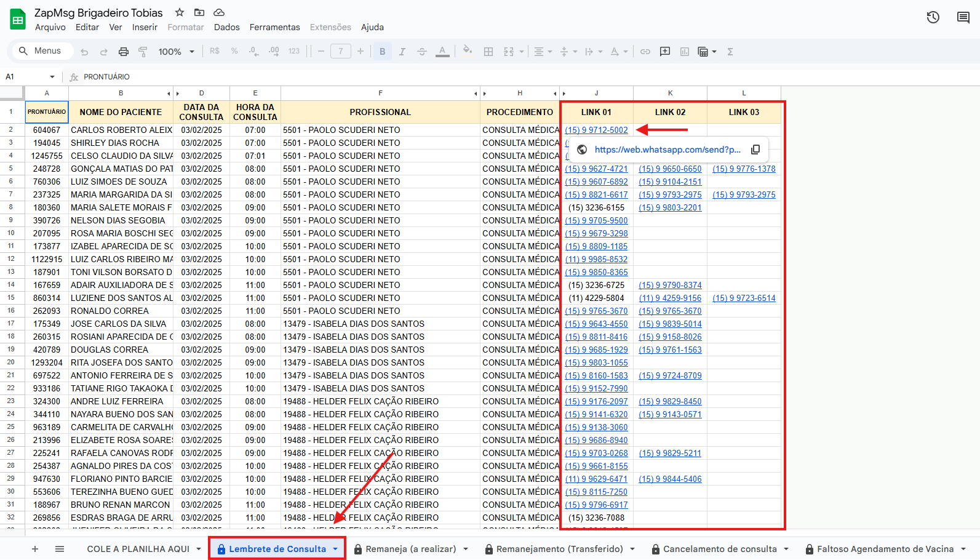This screenshot has height=560, width=980.
Task: Toggle strikethrough formatting
Action: coord(421,52)
